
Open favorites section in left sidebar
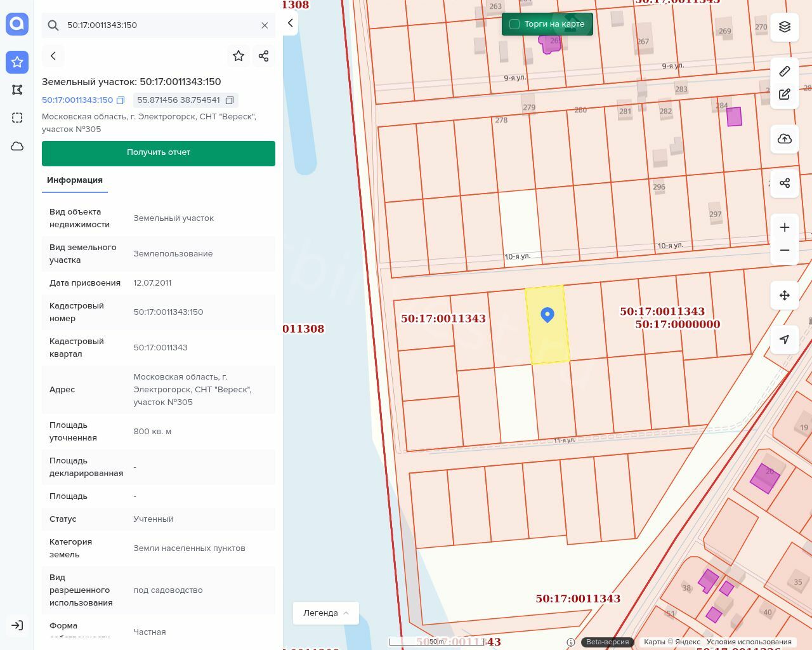coord(17,62)
